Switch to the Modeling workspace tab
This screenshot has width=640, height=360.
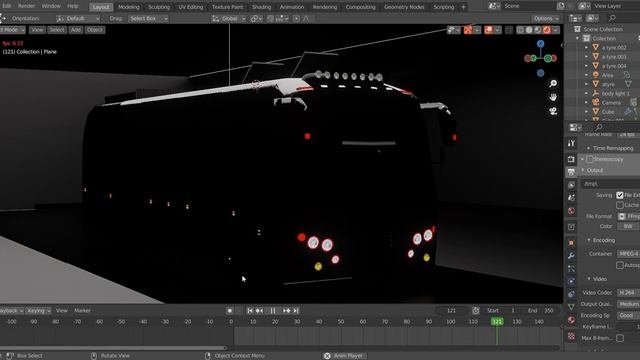click(x=129, y=7)
